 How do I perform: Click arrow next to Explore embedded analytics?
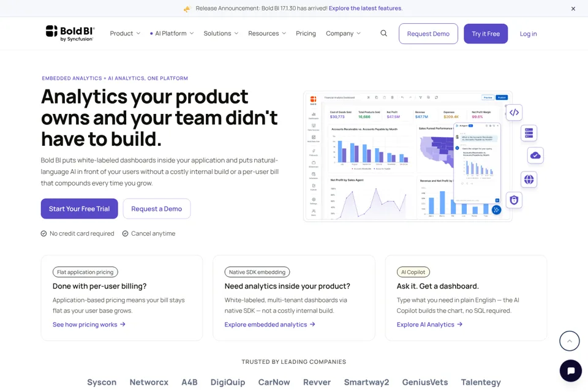(x=312, y=325)
